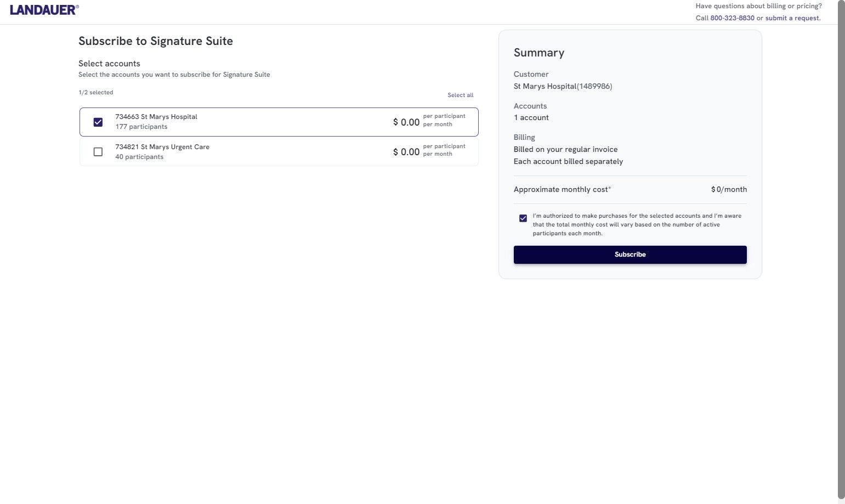Screen dimensions: 845x504
Task: Click the Urgent Care row $0.00 price
Action: (x=406, y=152)
